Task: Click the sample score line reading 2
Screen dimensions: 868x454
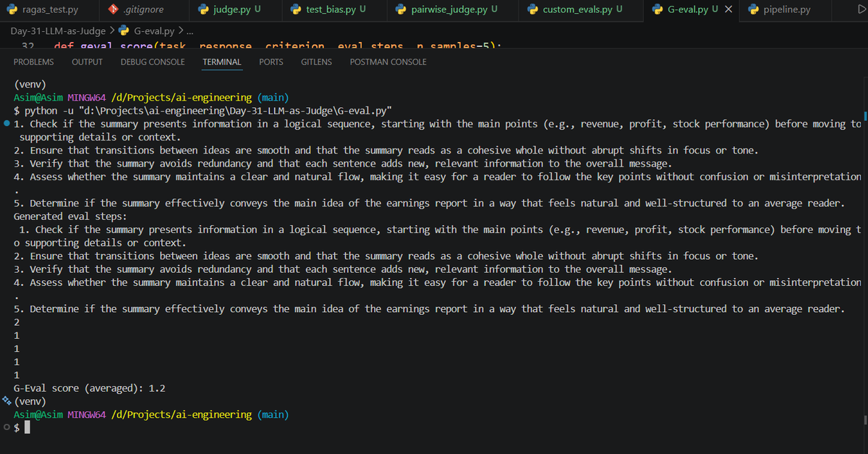Action: click(17, 322)
